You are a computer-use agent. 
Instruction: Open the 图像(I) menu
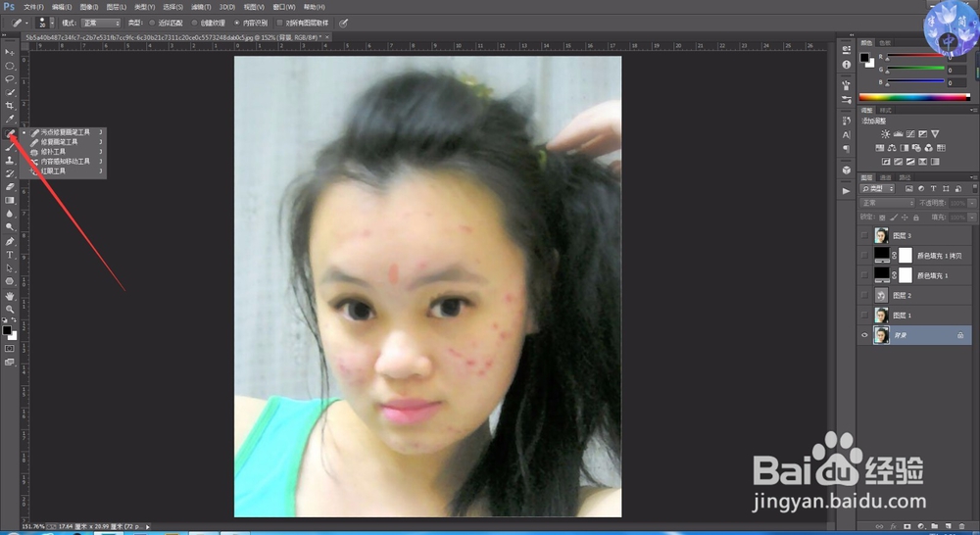89,7
